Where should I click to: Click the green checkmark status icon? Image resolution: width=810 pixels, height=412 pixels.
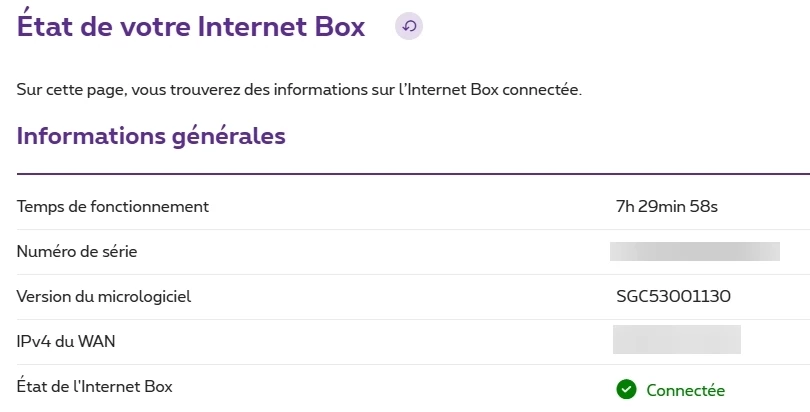[x=626, y=390]
